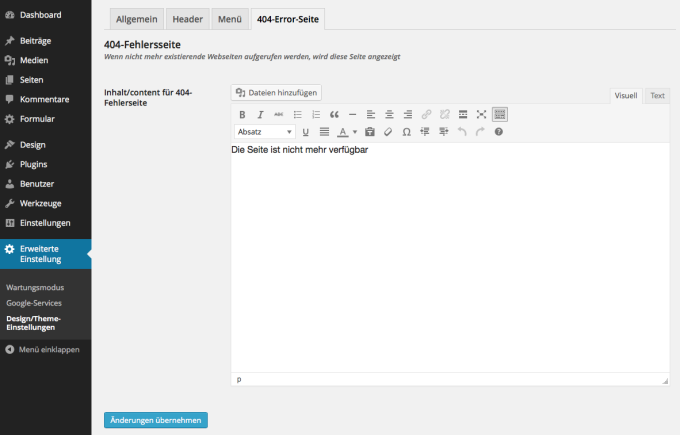Open editor keyboard shortcuts help

pyautogui.click(x=499, y=132)
